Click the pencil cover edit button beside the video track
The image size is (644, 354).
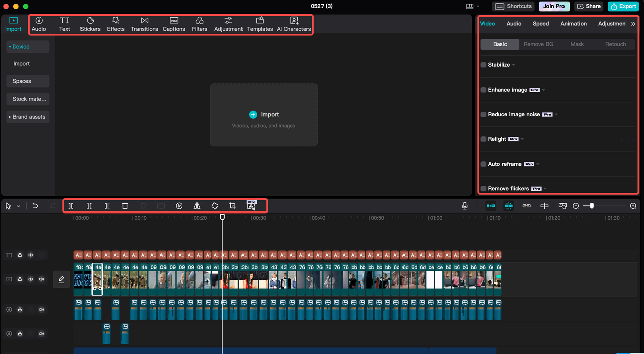pyautogui.click(x=61, y=279)
